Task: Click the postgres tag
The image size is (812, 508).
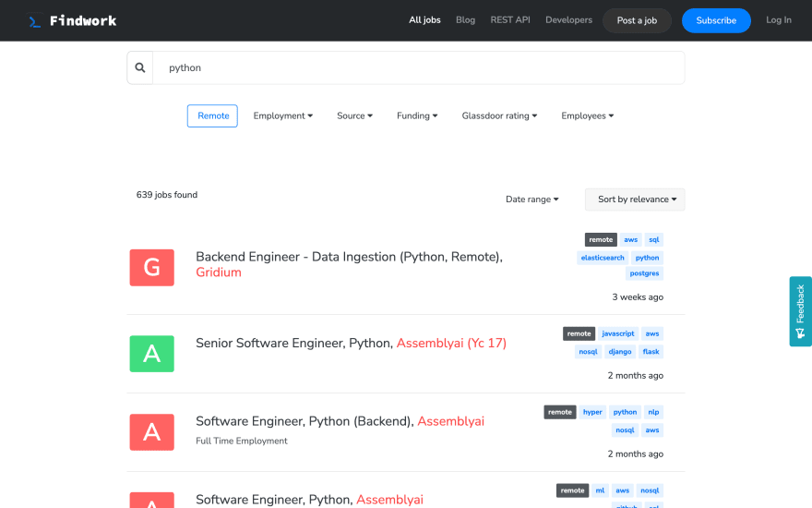Action: point(644,273)
